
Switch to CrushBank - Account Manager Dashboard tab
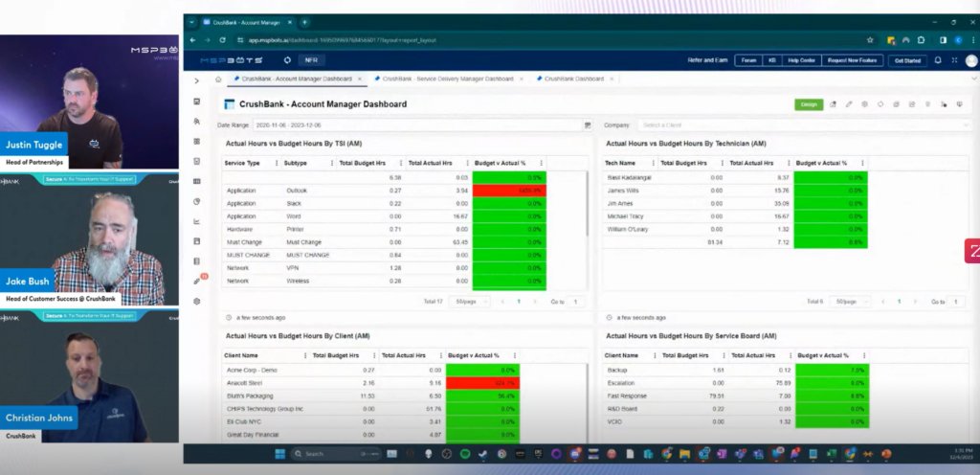click(x=297, y=79)
